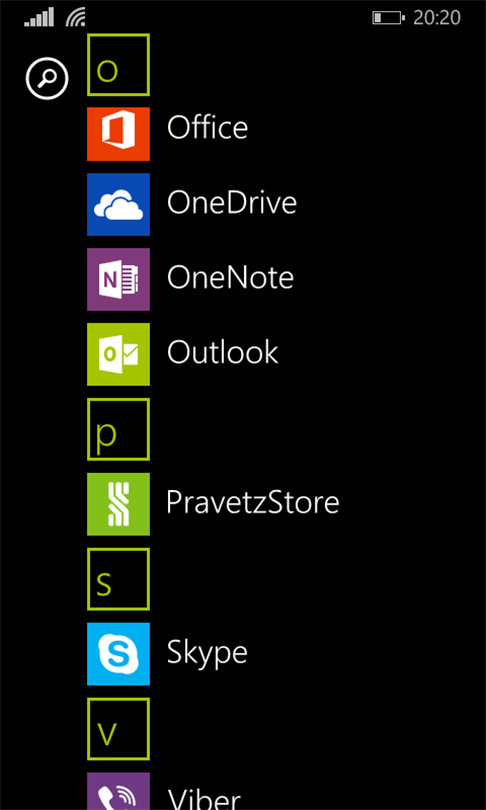486x810 pixels.
Task: Select the letter 'v' group header
Action: (x=118, y=729)
